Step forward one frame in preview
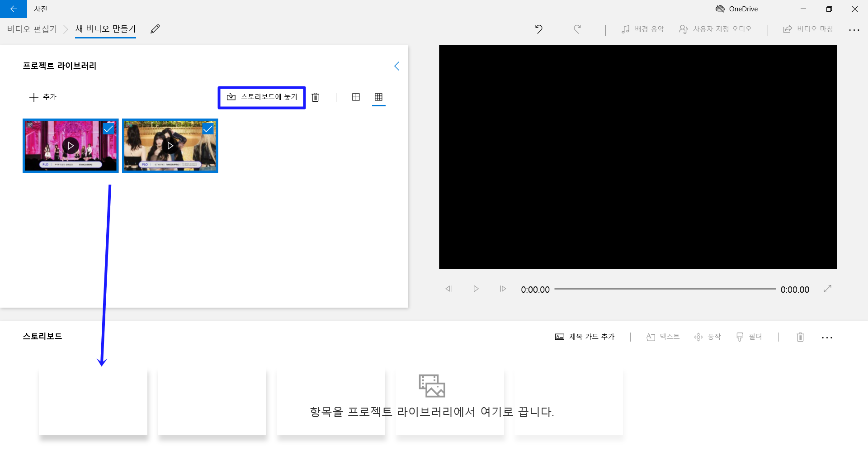This screenshot has height=466, width=868. tap(503, 289)
